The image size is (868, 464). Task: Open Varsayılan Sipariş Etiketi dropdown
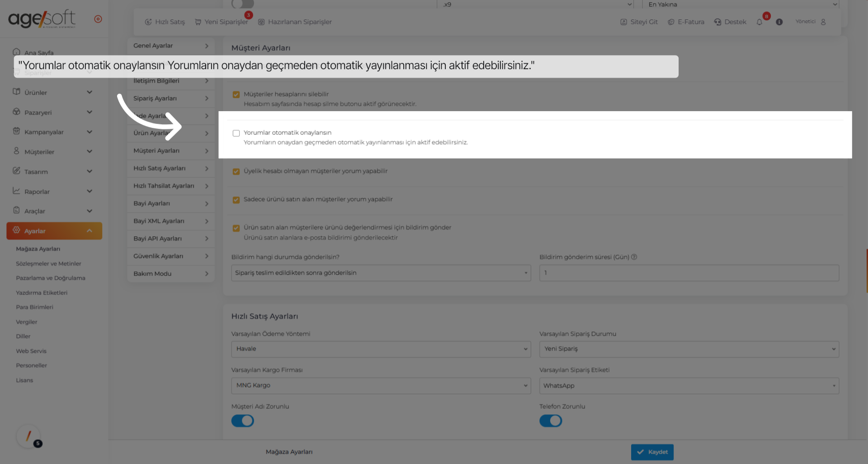tap(689, 385)
